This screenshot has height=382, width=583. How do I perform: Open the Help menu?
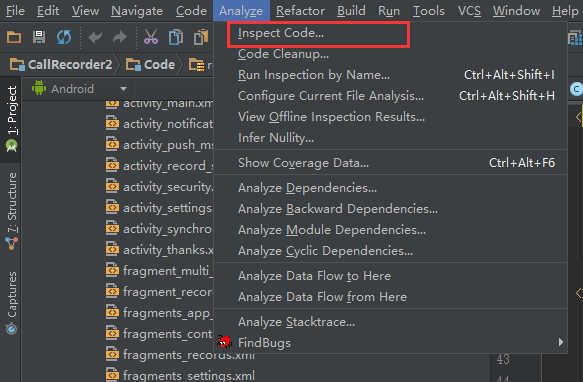click(565, 11)
